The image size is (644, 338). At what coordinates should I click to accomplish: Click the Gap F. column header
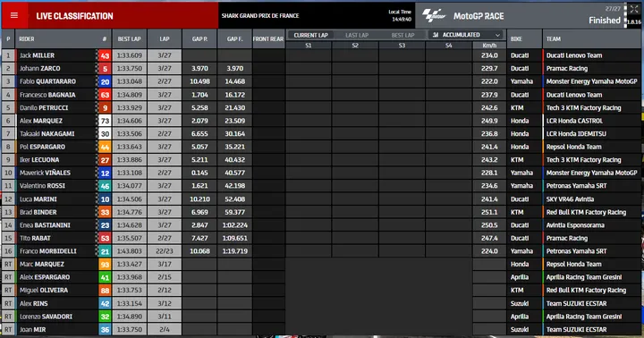click(235, 39)
